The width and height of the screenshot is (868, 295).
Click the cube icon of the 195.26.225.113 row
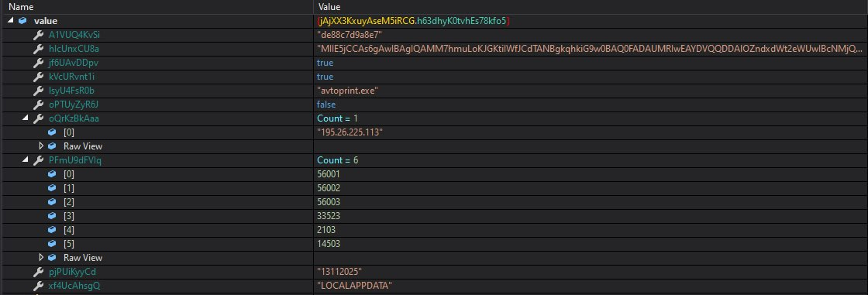[x=52, y=132]
